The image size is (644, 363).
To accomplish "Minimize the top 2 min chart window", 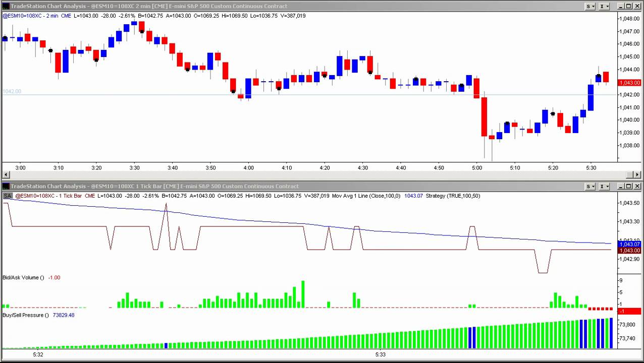I will (x=620, y=6).
